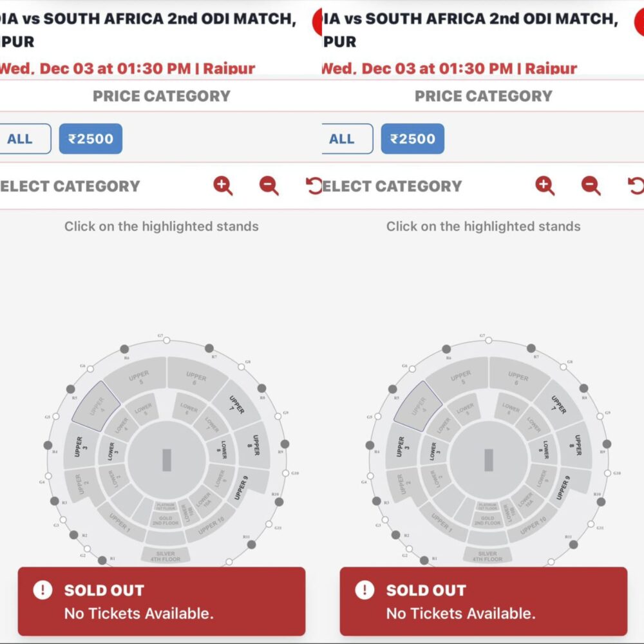Image resolution: width=644 pixels, height=644 pixels.
Task: Click the zoom in icon on the right map
Action: click(544, 186)
